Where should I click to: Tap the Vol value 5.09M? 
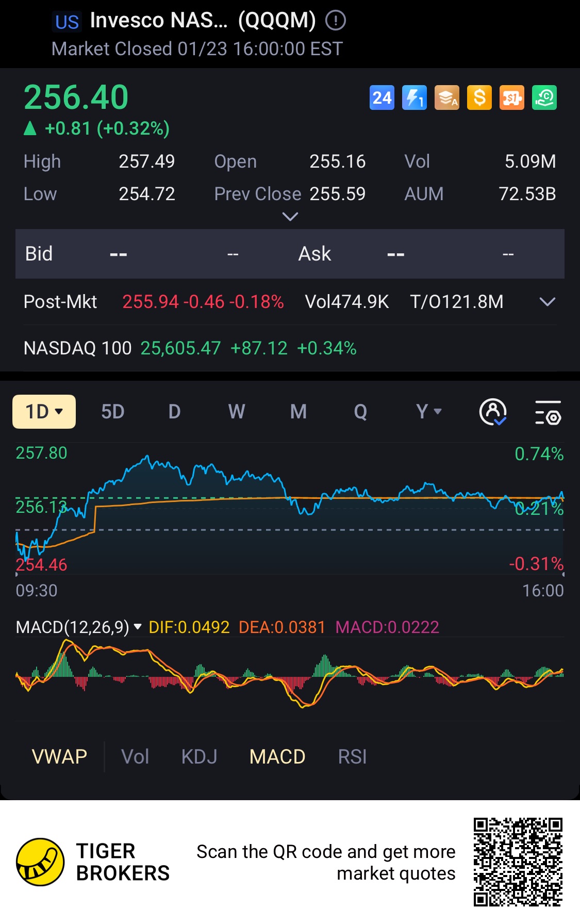531,161
